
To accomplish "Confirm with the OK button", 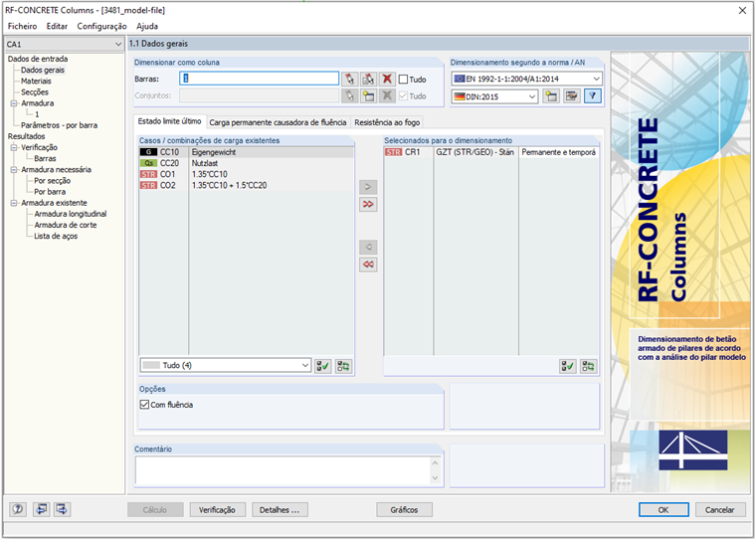I will (663, 509).
